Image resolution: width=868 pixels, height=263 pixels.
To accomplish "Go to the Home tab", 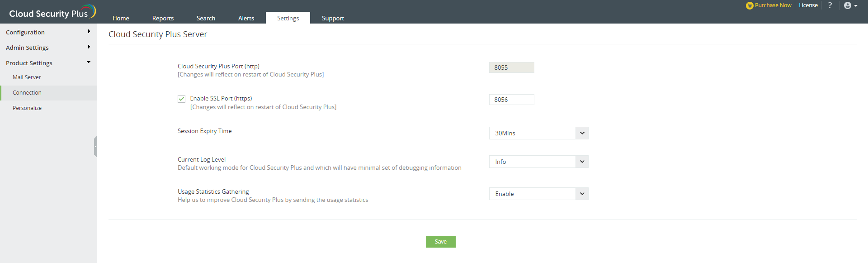I will 121,18.
